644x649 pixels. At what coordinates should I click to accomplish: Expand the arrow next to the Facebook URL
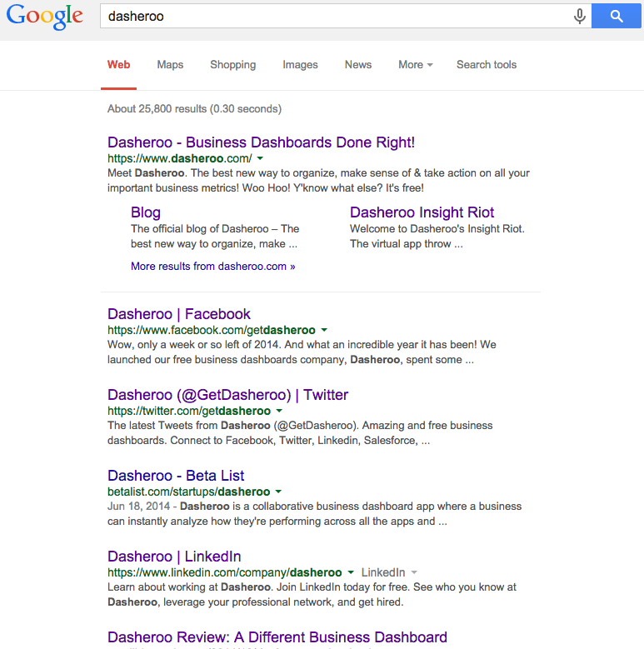[324, 330]
